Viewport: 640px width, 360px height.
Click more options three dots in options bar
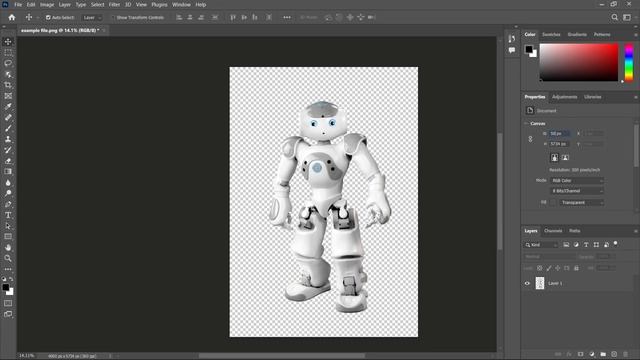click(287, 18)
